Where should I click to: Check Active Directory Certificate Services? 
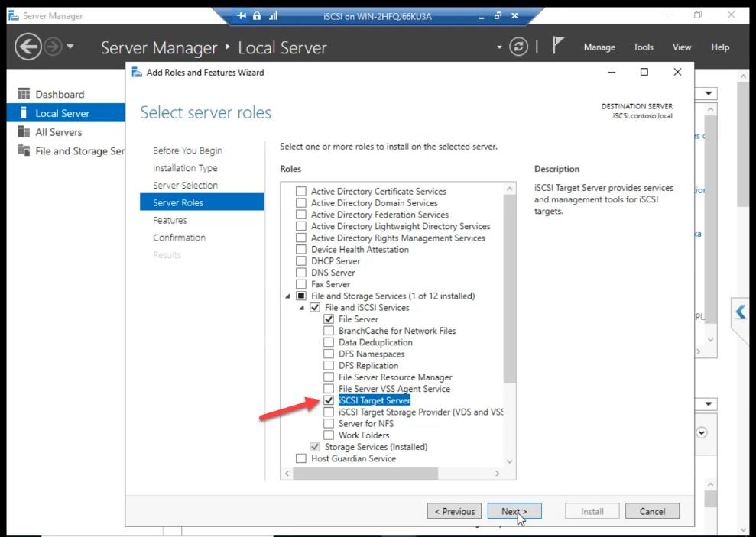[x=301, y=191]
